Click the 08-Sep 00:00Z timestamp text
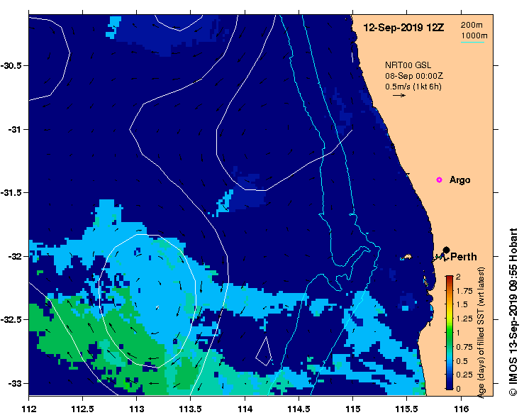524x420 pixels. [414, 76]
